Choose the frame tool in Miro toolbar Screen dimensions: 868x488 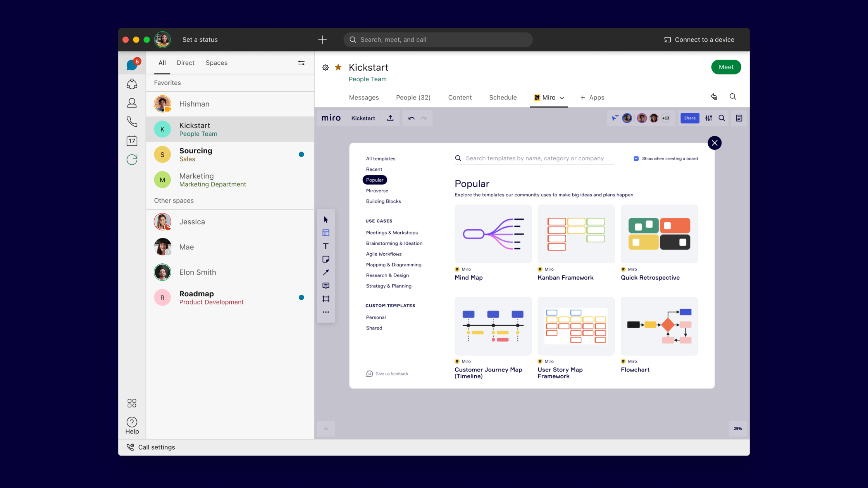click(325, 299)
